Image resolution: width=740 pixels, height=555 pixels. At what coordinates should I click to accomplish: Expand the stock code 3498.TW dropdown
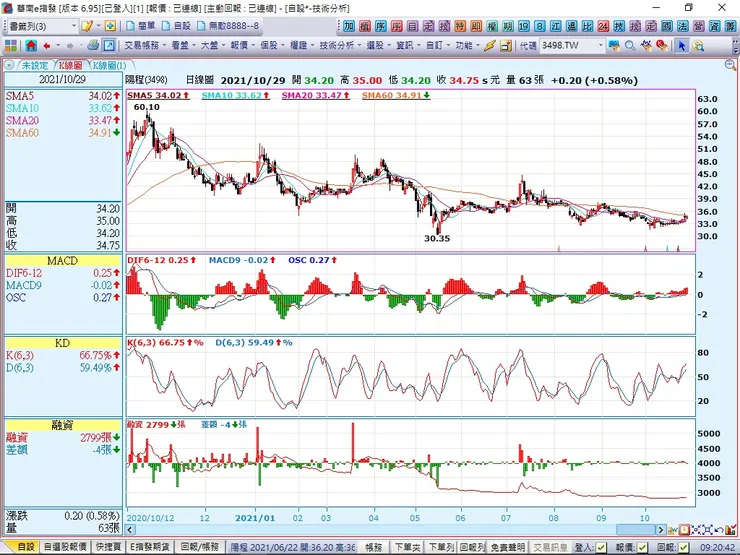point(601,46)
